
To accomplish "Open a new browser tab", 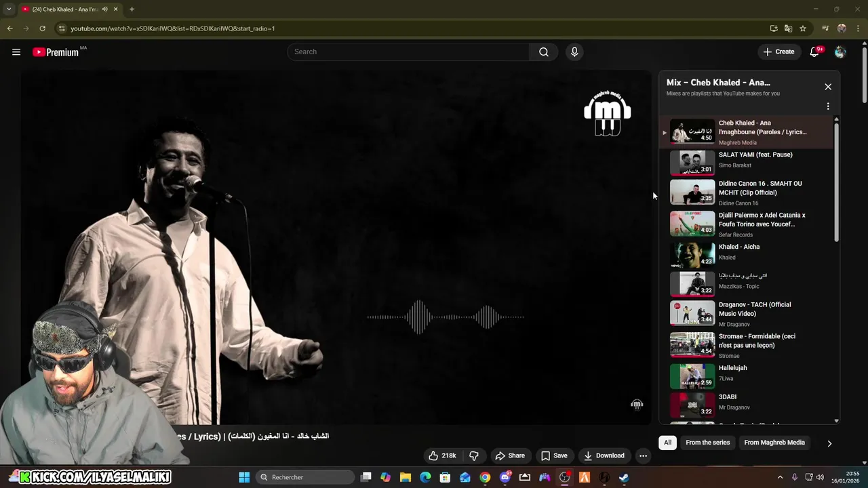I will point(132,9).
